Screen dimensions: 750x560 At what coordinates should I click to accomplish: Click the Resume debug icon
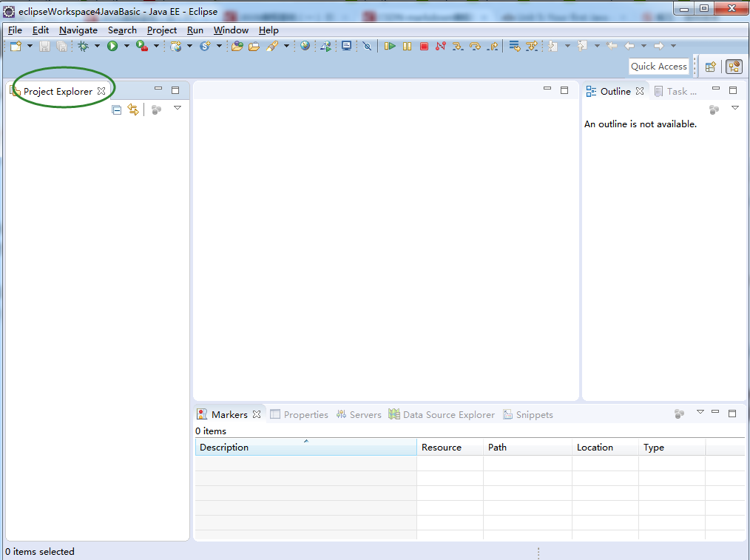coord(390,46)
